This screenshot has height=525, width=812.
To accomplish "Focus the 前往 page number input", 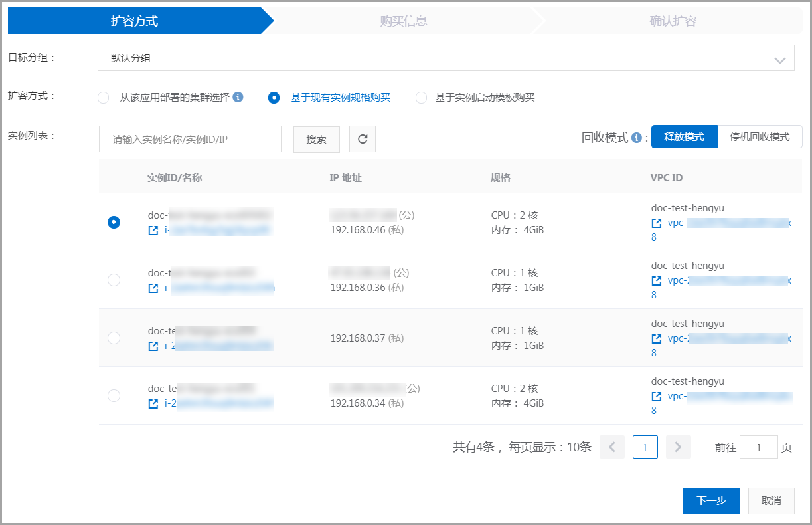I will [x=758, y=447].
